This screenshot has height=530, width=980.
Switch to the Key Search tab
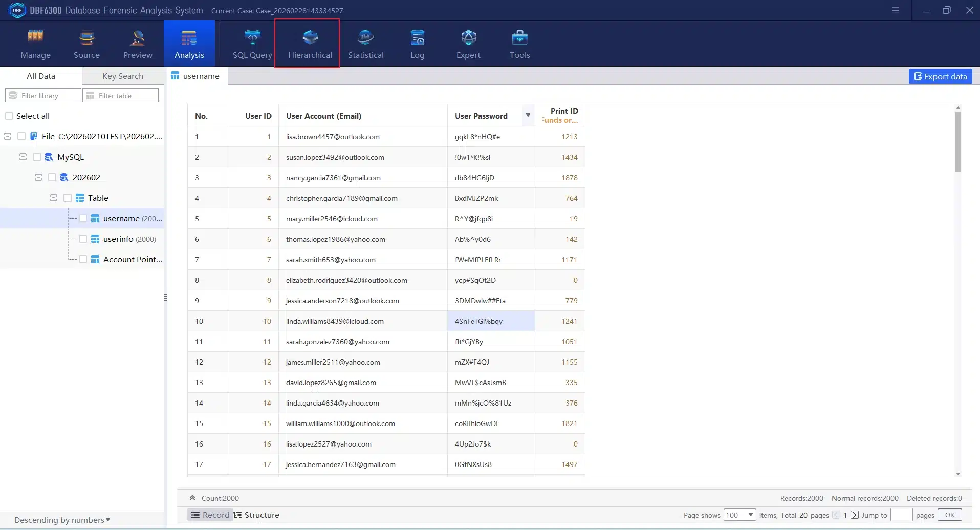coord(122,75)
